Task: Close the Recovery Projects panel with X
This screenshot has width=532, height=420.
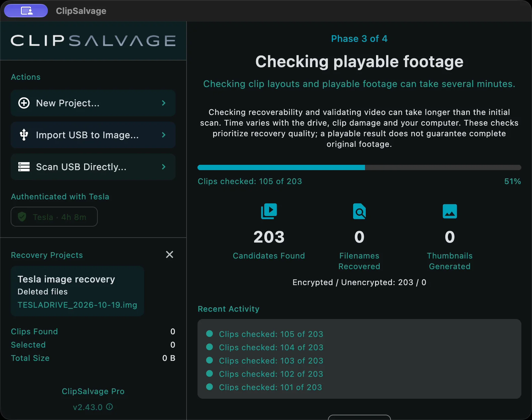Action: pos(170,255)
